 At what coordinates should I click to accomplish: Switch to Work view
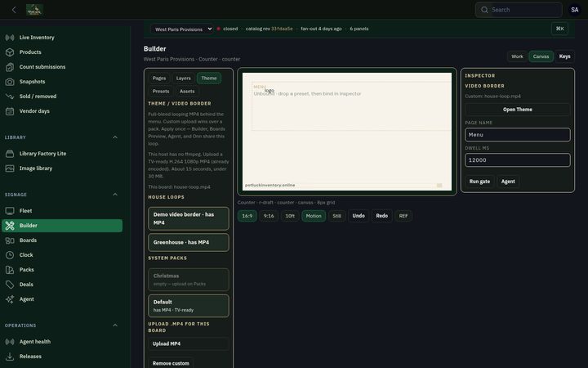pyautogui.click(x=517, y=56)
